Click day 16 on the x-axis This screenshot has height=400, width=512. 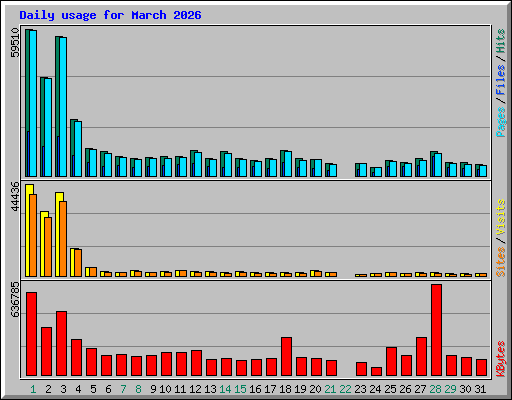point(255,389)
